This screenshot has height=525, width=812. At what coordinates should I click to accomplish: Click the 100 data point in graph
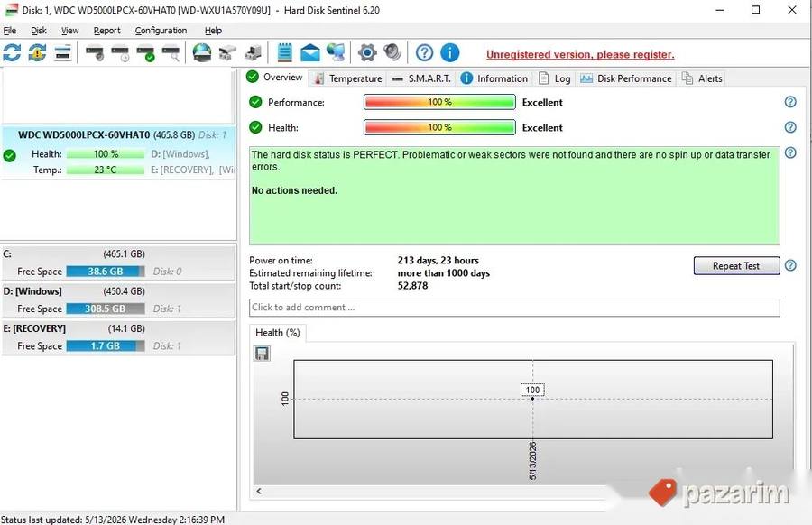[532, 398]
